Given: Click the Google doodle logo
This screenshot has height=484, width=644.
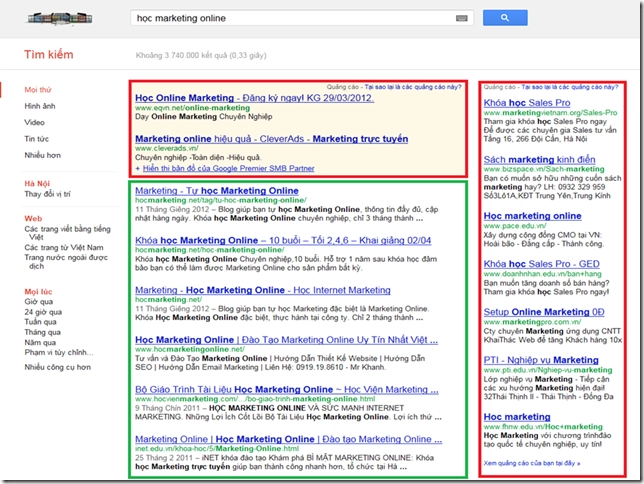Looking at the screenshot, I should [59, 18].
